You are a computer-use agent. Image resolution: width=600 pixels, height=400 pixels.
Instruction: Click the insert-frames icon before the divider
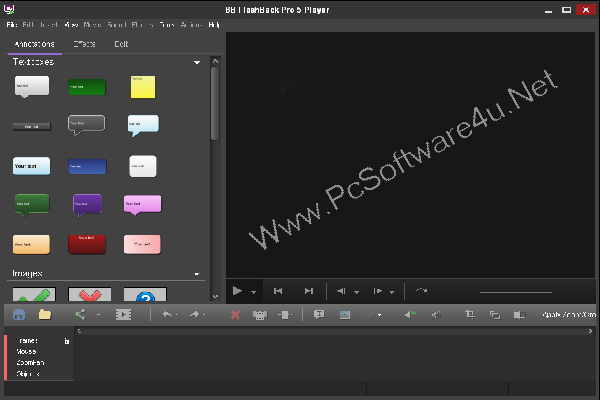point(285,315)
